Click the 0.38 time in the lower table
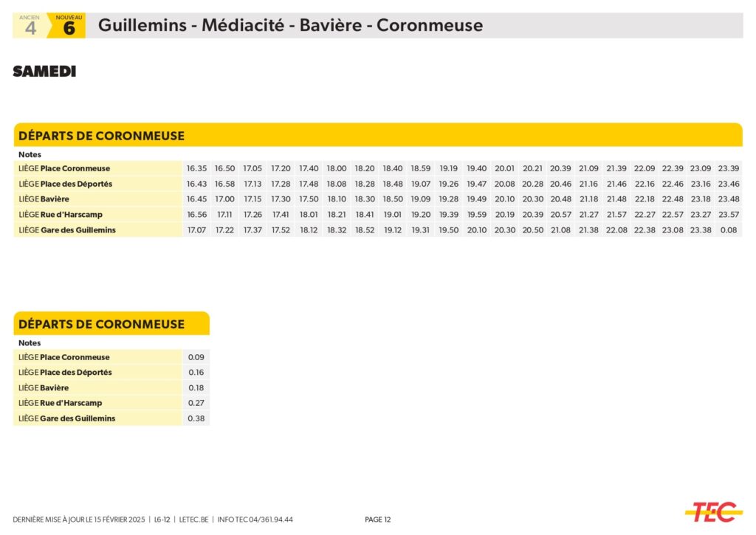Image resolution: width=756 pixels, height=535 pixels. tap(196, 418)
